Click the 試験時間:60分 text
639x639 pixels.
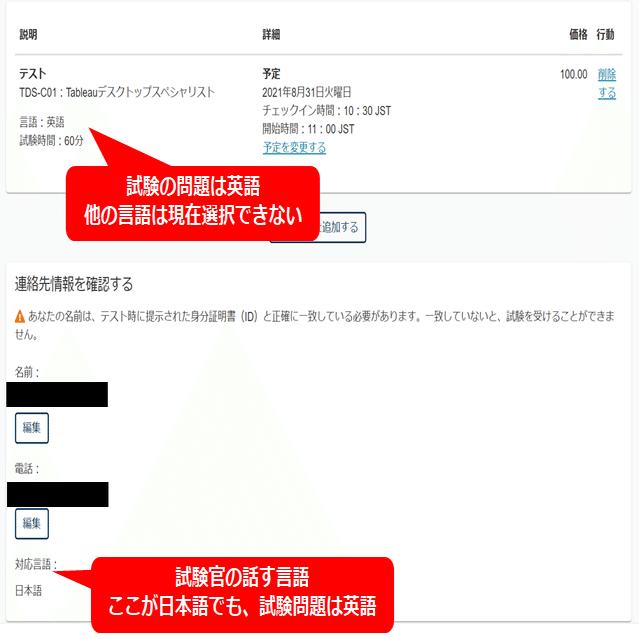51,141
